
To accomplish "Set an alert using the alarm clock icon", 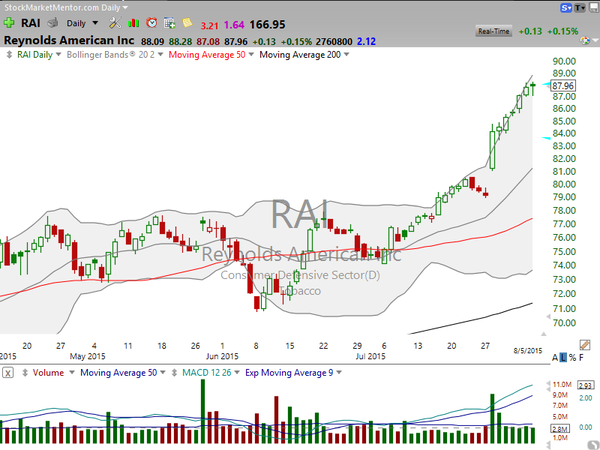I will point(152,23).
